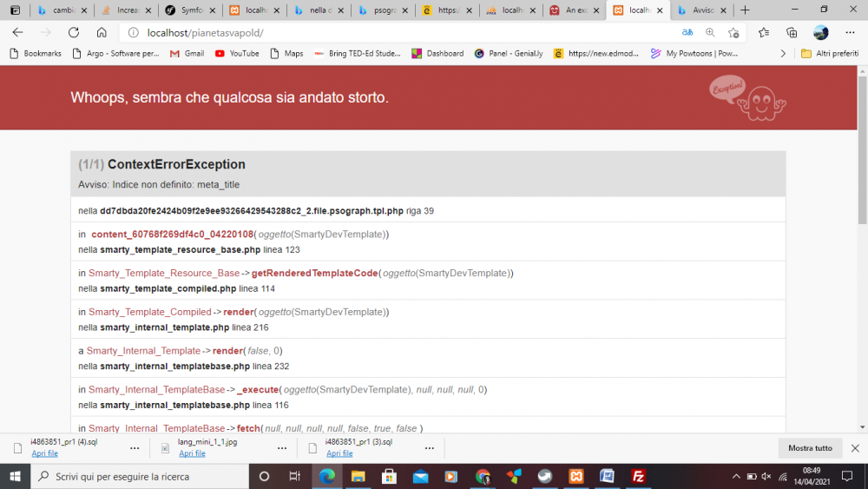Open the 'Argo - Software per...' bookmark
868x489 pixels.
click(x=115, y=54)
